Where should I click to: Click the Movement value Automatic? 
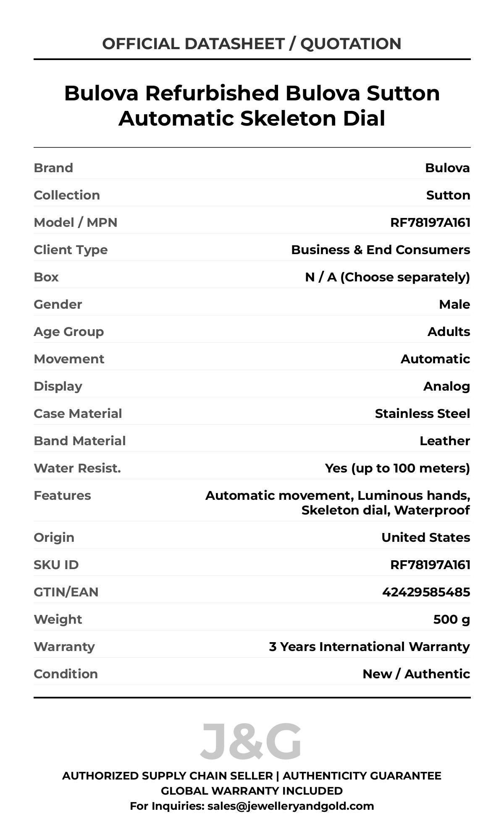coord(435,359)
